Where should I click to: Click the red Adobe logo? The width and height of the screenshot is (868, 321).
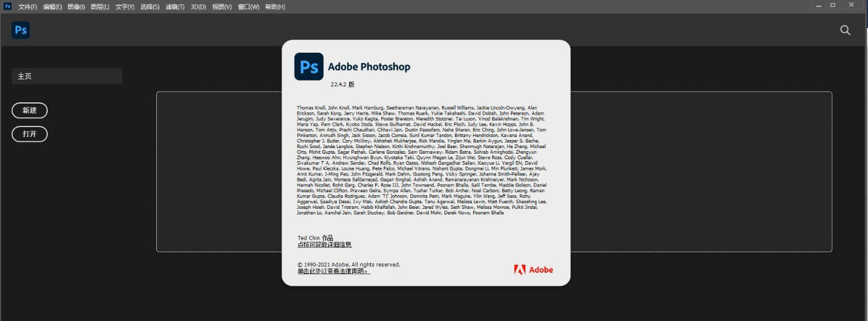[x=534, y=270]
